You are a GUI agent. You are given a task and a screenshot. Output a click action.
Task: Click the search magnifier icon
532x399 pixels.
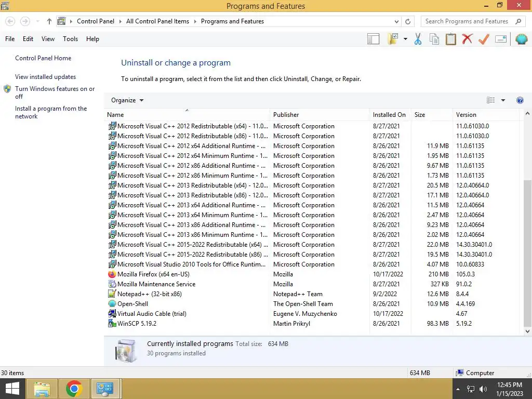[x=518, y=21]
